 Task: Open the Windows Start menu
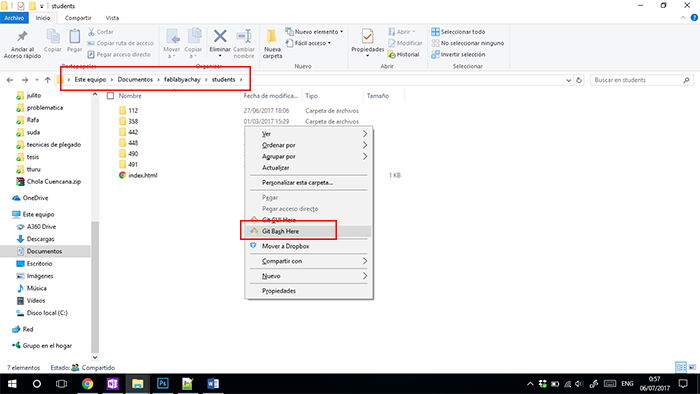click(12, 384)
